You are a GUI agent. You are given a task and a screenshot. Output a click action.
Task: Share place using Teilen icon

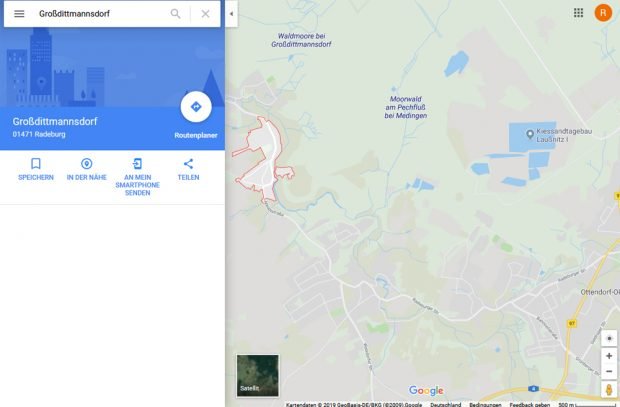[188, 163]
